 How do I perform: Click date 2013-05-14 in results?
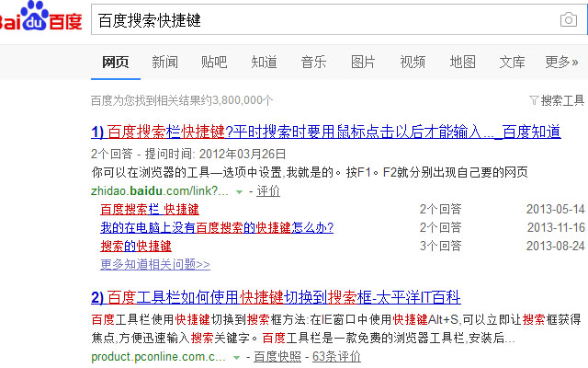[x=555, y=209]
